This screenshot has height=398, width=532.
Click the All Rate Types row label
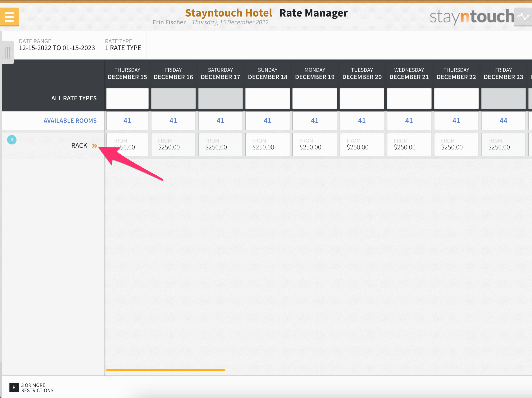tap(74, 98)
